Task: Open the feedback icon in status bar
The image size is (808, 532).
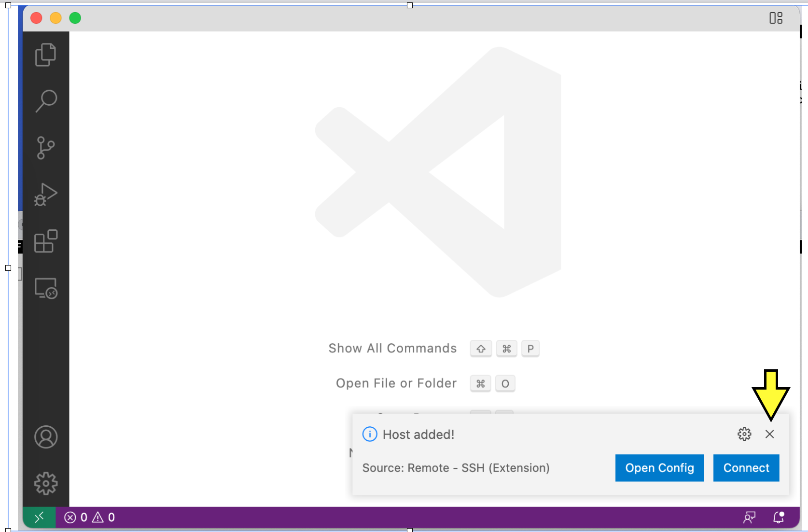Action: (749, 518)
